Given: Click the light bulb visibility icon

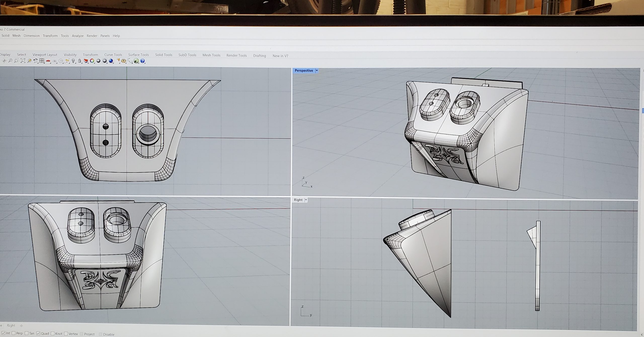Looking at the screenshot, I should [x=73, y=61].
